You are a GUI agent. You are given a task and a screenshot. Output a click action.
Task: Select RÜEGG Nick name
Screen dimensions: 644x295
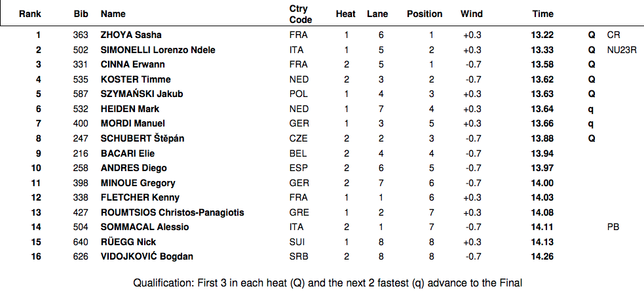click(x=128, y=242)
